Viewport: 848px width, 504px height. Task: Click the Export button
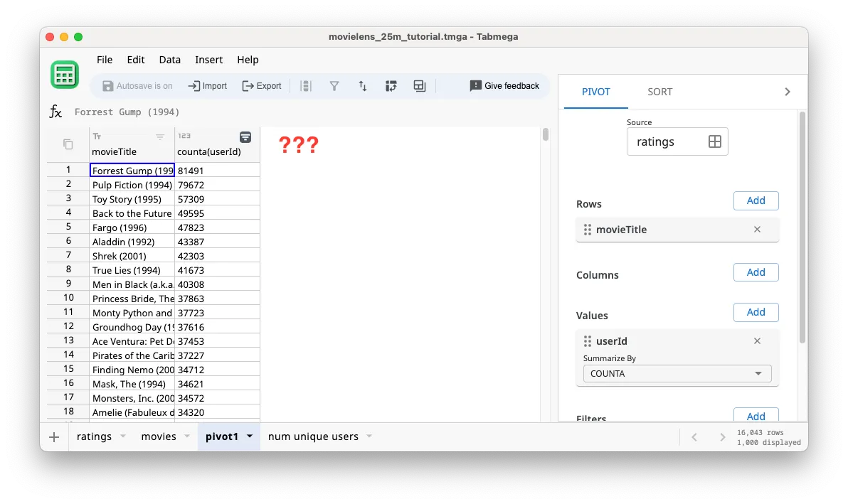[262, 85]
